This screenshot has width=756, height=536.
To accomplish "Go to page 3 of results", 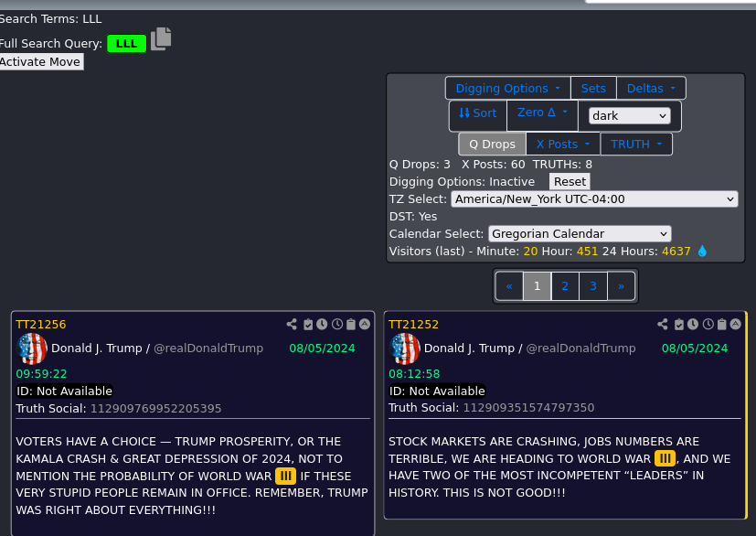I will click(593, 286).
